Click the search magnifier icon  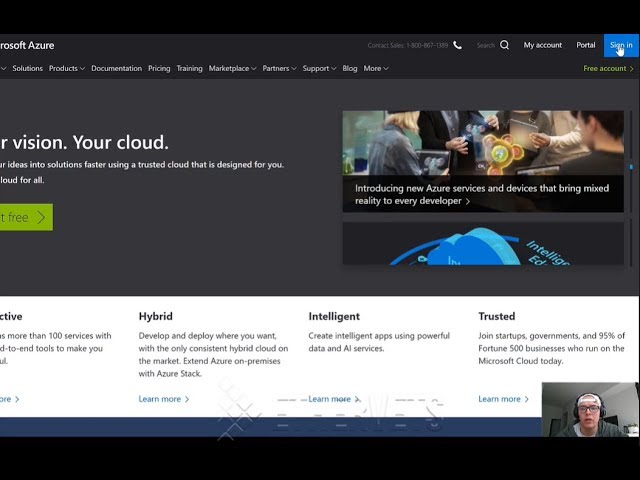click(x=504, y=45)
